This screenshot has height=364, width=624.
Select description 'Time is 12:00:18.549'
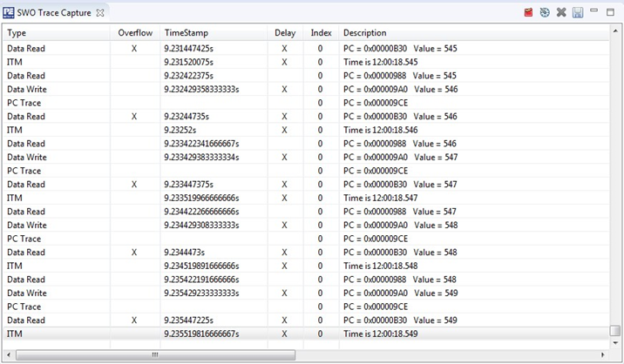[x=381, y=334]
